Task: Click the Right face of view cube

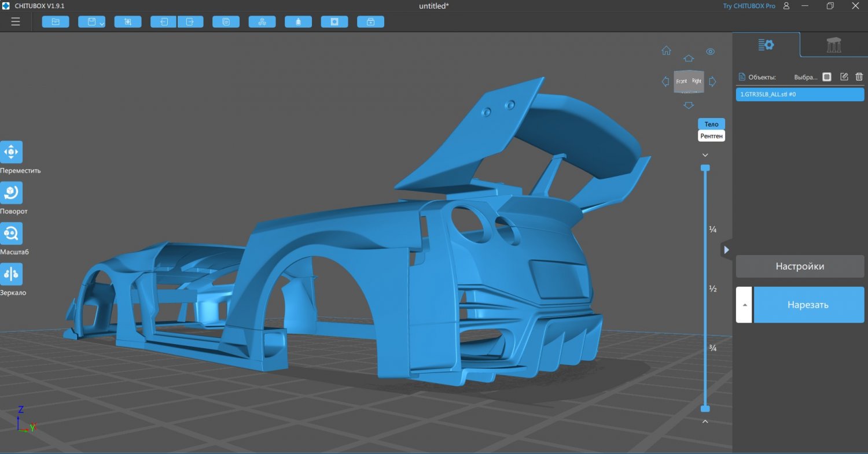Action: (x=696, y=81)
